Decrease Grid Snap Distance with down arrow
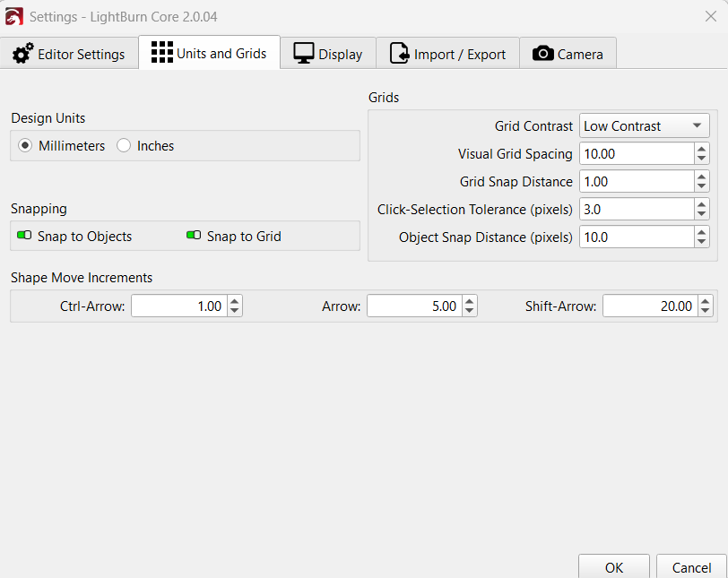The image size is (728, 578). point(702,186)
